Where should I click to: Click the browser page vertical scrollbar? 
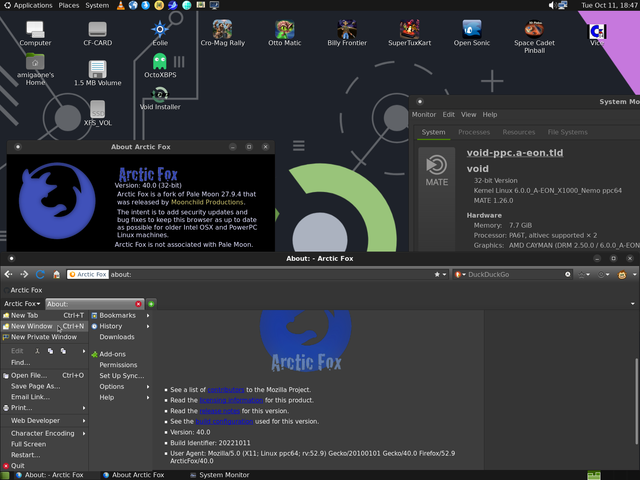(x=636, y=401)
